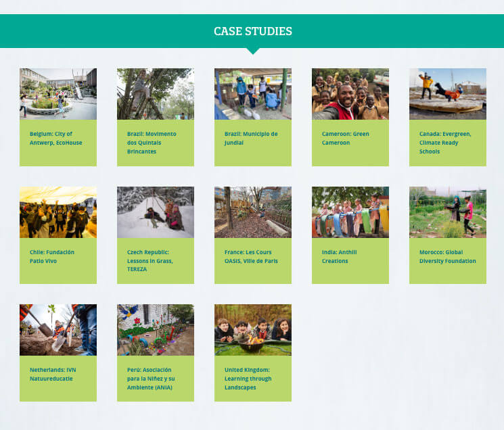Open Perú: Asociación para la Niñez (ANIA) link

(x=151, y=379)
